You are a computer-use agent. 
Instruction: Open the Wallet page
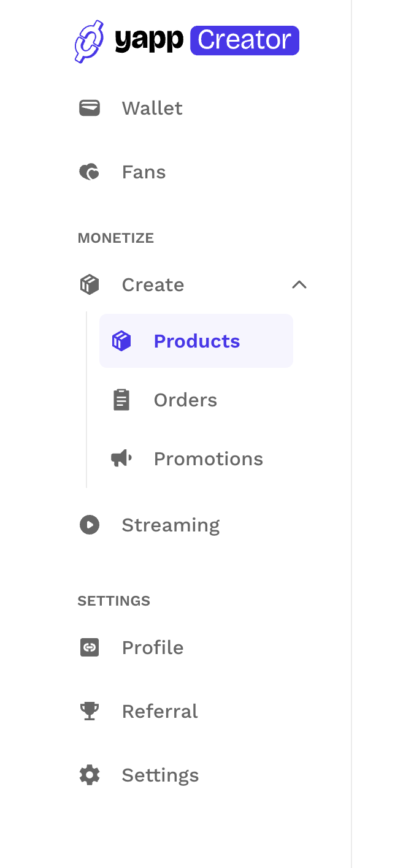[x=152, y=108]
